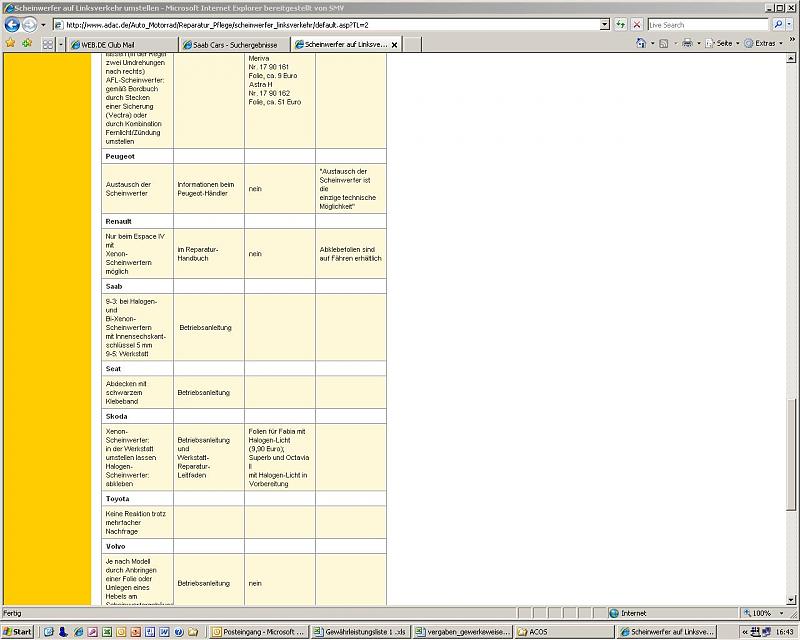800x640 pixels.
Task: Open the Windows Start menu
Action: 17,632
